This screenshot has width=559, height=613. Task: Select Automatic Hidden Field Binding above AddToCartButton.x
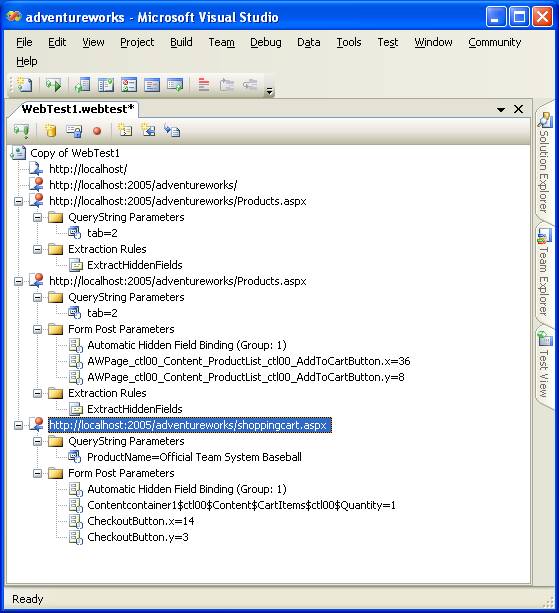click(187, 345)
